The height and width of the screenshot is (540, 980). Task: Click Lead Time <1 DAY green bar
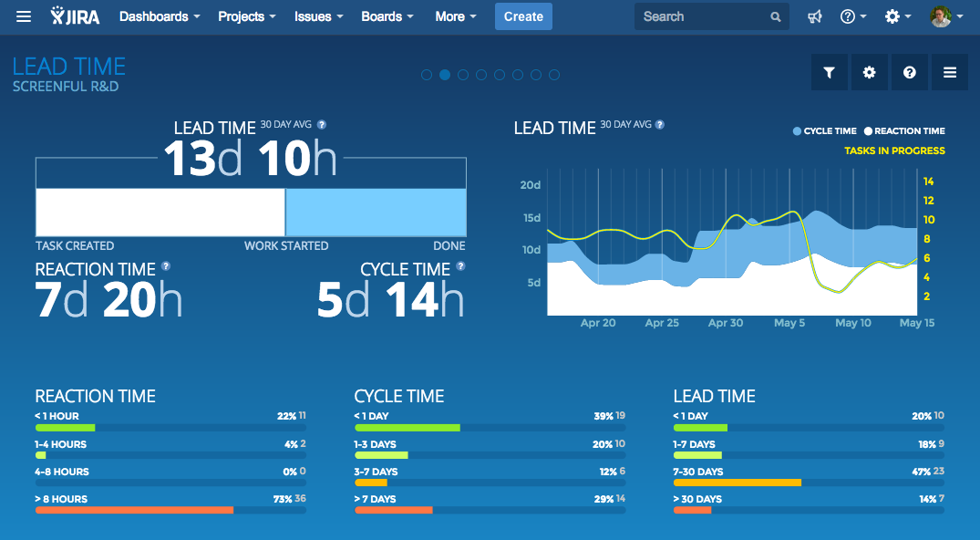tap(701, 428)
